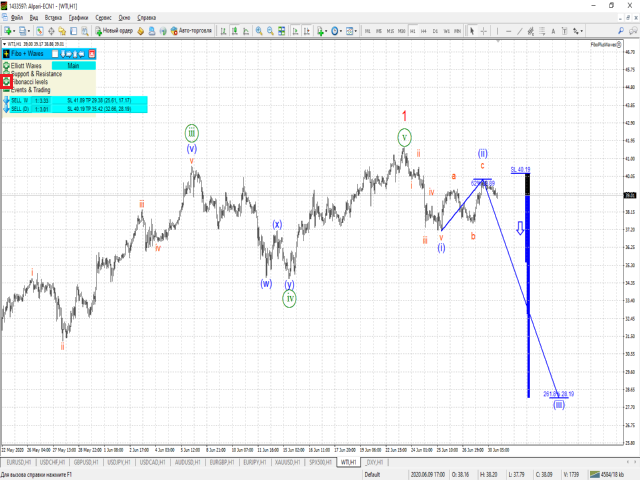Click the Main button in Fibo panel
The height and width of the screenshot is (480, 640).
click(x=73, y=66)
